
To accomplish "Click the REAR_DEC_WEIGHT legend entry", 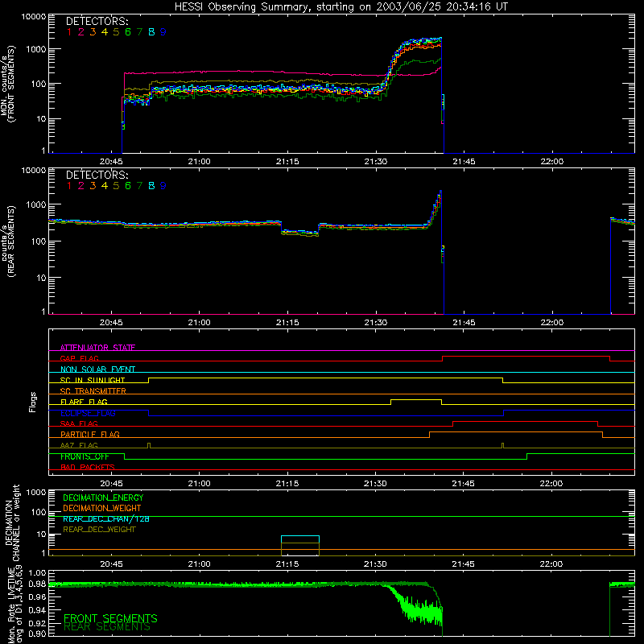I will pyautogui.click(x=99, y=530).
